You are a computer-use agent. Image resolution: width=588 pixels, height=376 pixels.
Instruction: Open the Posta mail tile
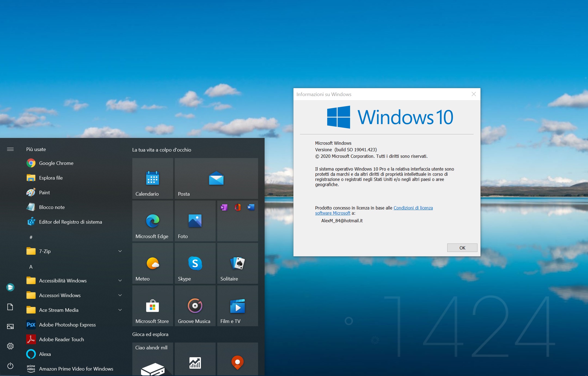(216, 178)
